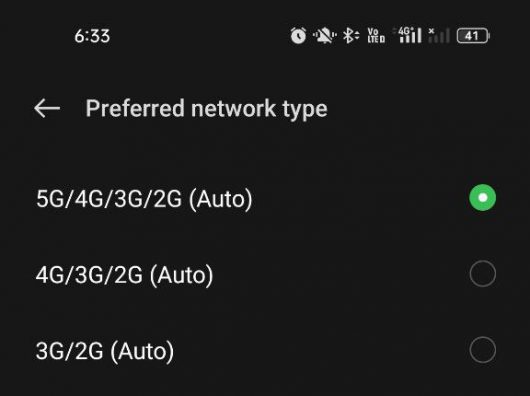Tap the 6:33 clock in status bar
Viewport: 530px width, 396px height.
point(92,36)
